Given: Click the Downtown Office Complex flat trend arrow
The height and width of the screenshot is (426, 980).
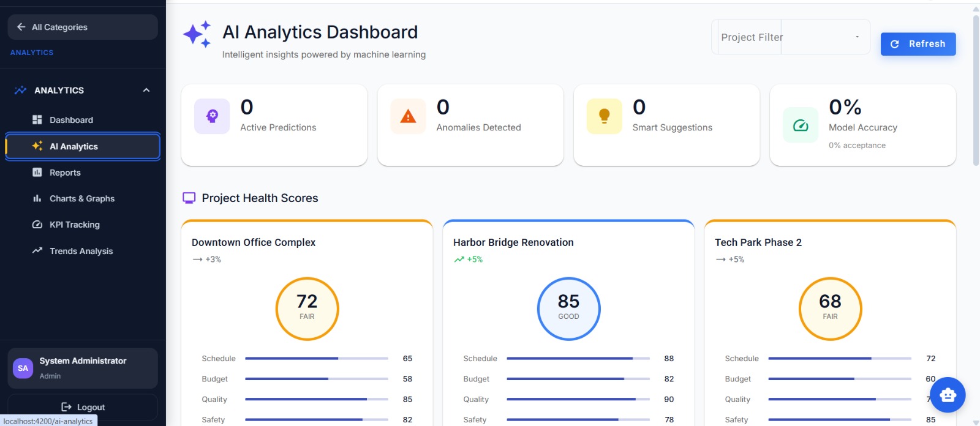Looking at the screenshot, I should pos(197,260).
